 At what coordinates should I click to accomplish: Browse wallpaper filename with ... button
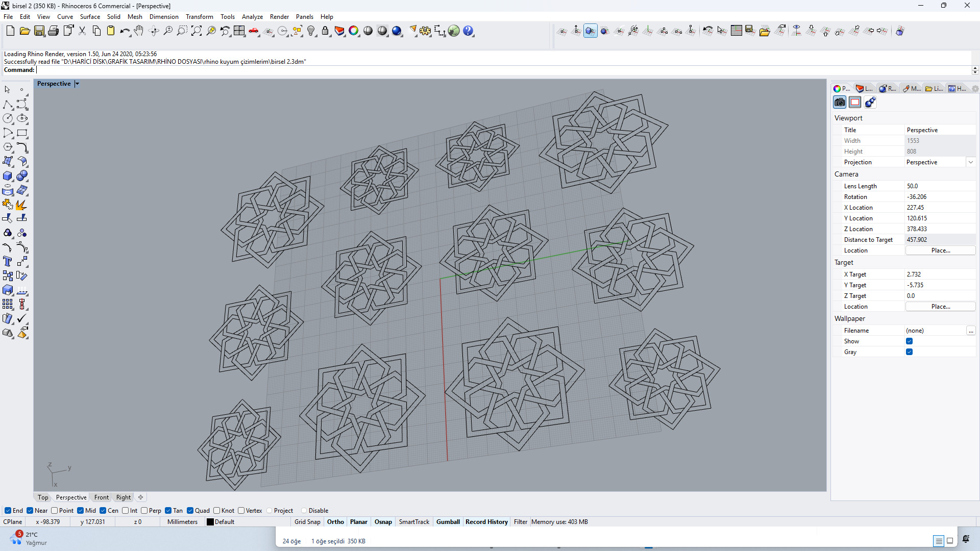coord(971,331)
